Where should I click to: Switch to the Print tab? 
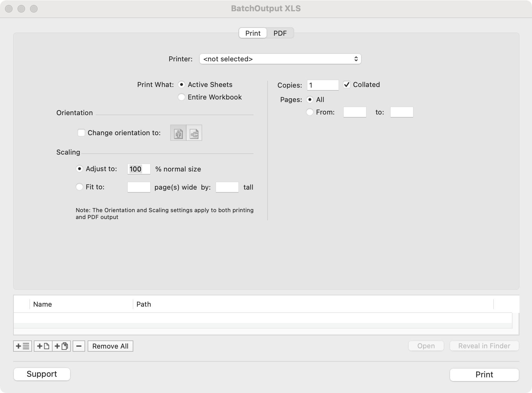(x=253, y=33)
